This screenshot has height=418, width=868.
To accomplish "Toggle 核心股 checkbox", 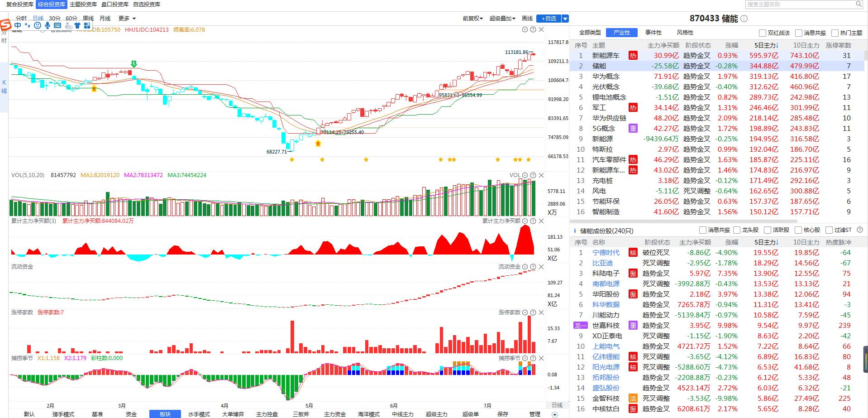I will coord(798,230).
